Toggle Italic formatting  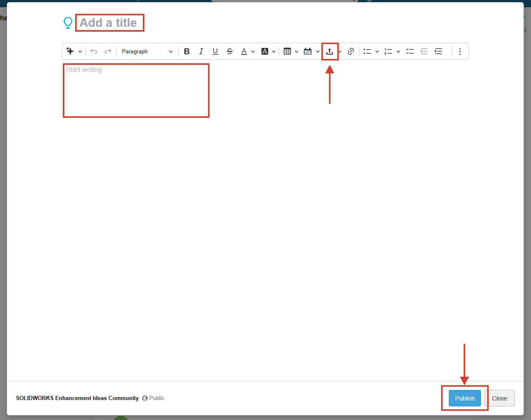point(201,51)
